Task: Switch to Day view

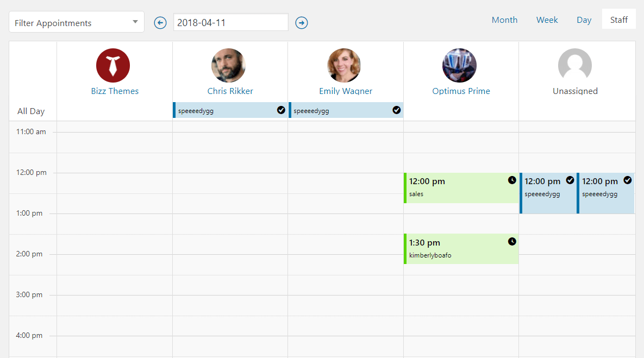Action: (584, 20)
